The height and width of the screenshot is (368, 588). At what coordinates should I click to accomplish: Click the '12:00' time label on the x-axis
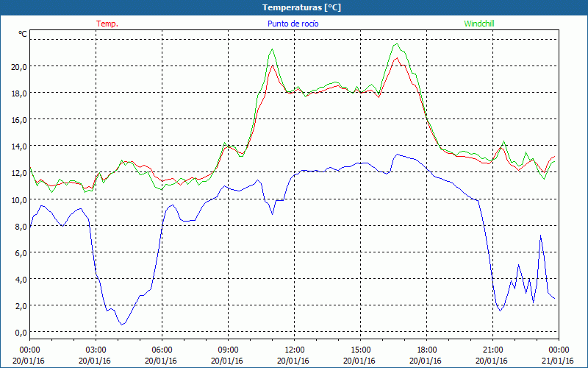tap(295, 350)
